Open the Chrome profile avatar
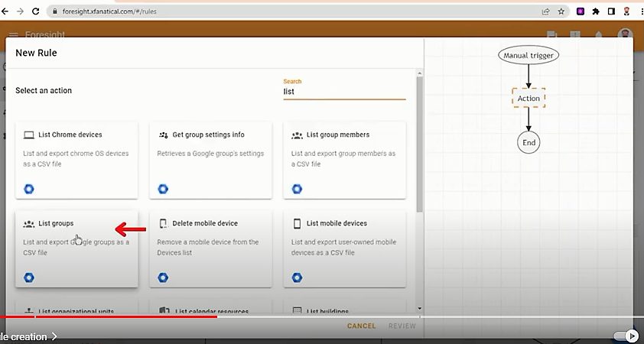Viewport: 644px width, 344px height. tap(626, 11)
